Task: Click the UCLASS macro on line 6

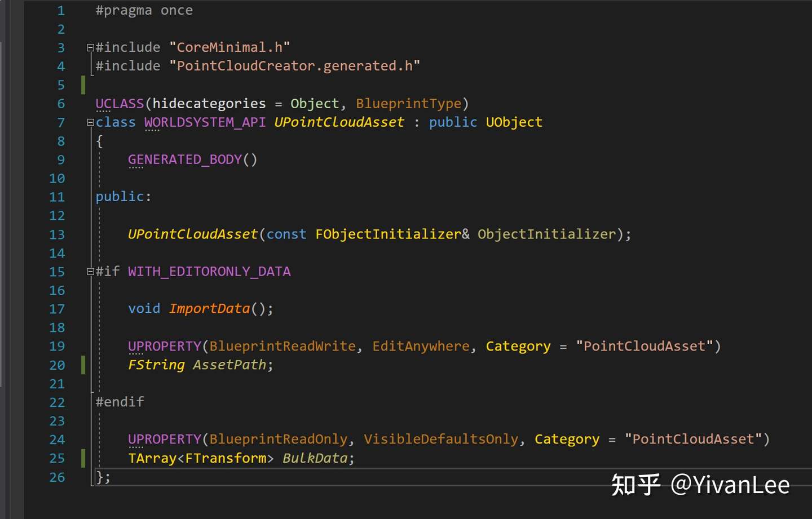Action: point(120,104)
